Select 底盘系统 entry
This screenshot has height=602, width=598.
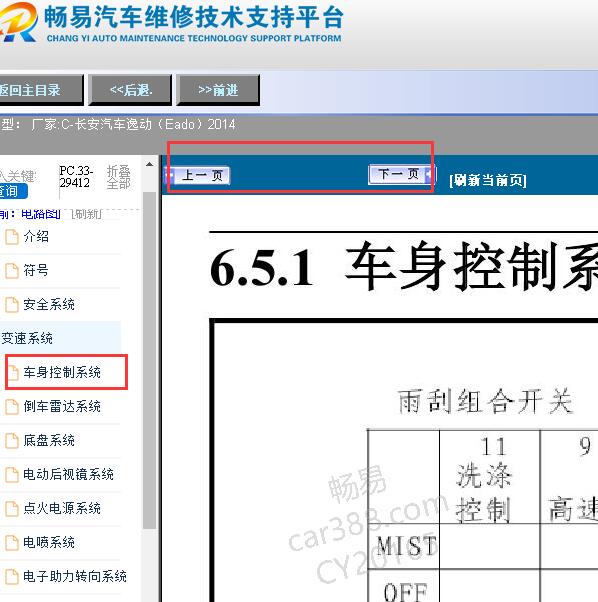point(49,440)
